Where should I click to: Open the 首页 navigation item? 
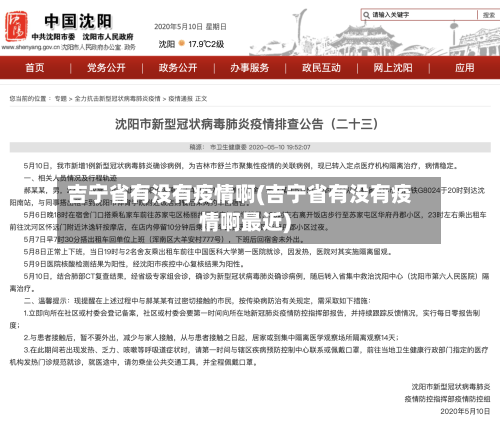tap(35, 68)
